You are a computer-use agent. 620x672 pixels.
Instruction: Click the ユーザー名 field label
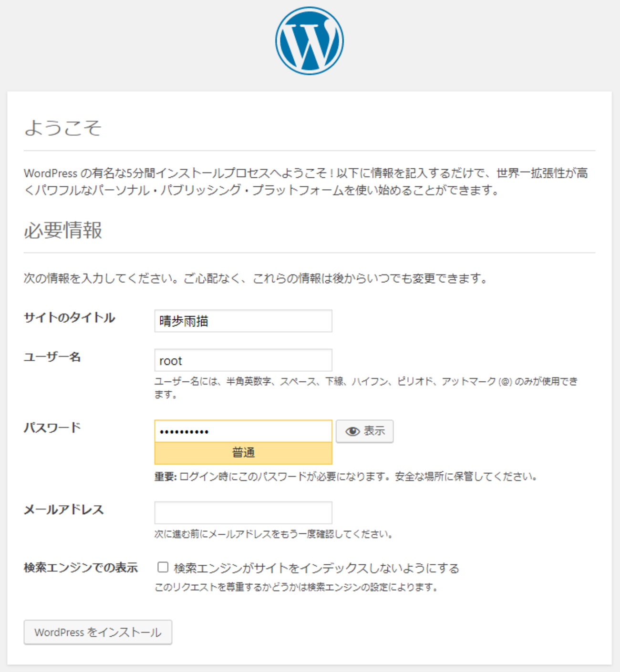[x=52, y=357]
